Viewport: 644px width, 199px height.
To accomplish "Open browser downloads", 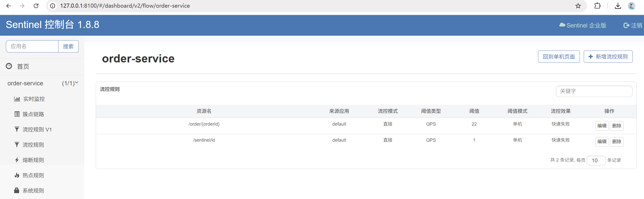I will tap(618, 6).
